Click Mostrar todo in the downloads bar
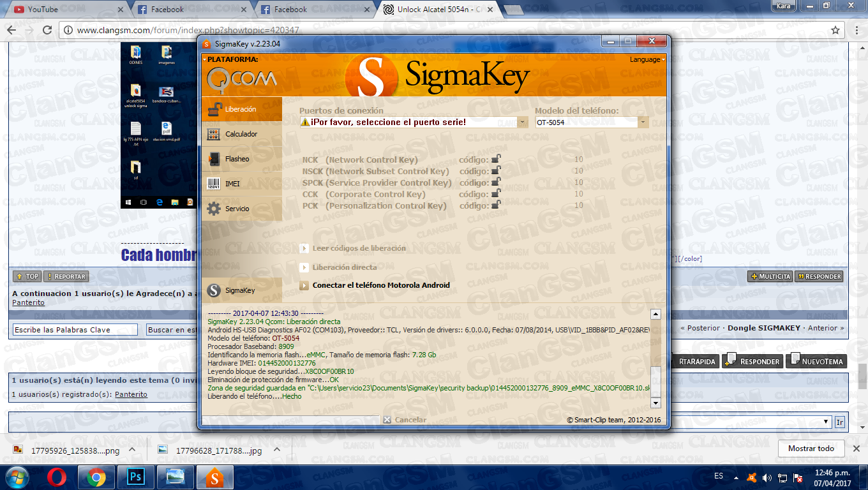Screen dimensions: 868x490 click(811, 449)
